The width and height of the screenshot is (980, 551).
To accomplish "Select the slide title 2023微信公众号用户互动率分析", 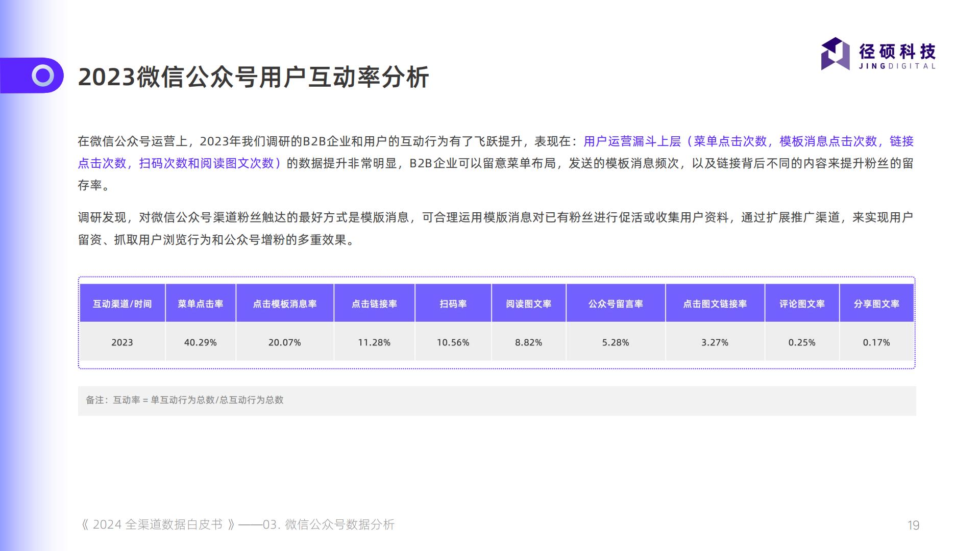I will point(253,78).
